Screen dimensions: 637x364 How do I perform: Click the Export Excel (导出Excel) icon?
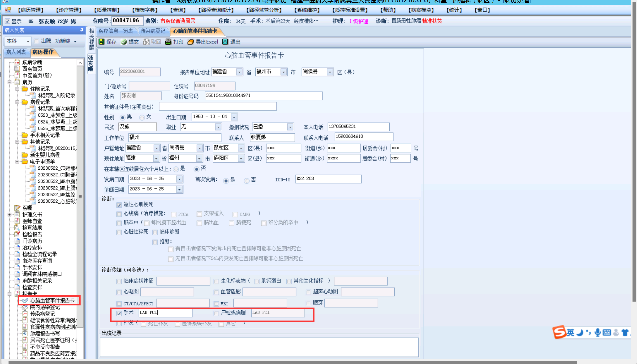190,42
